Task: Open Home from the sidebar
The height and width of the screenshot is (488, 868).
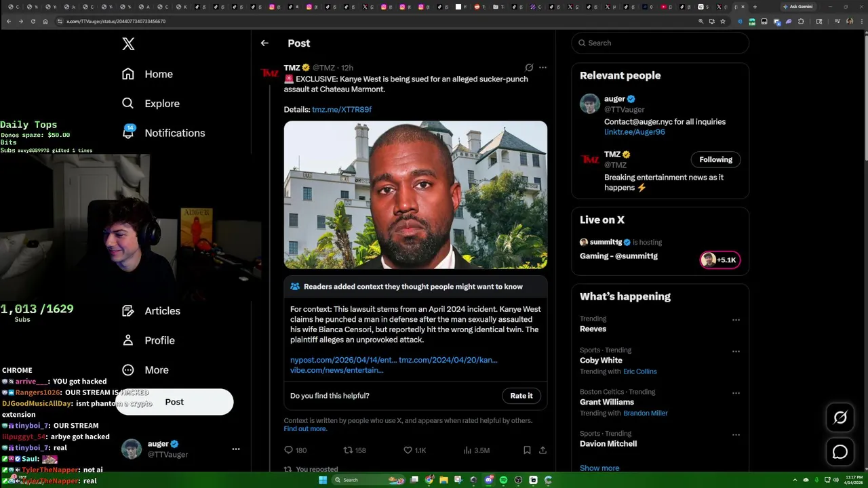Action: 147,74
